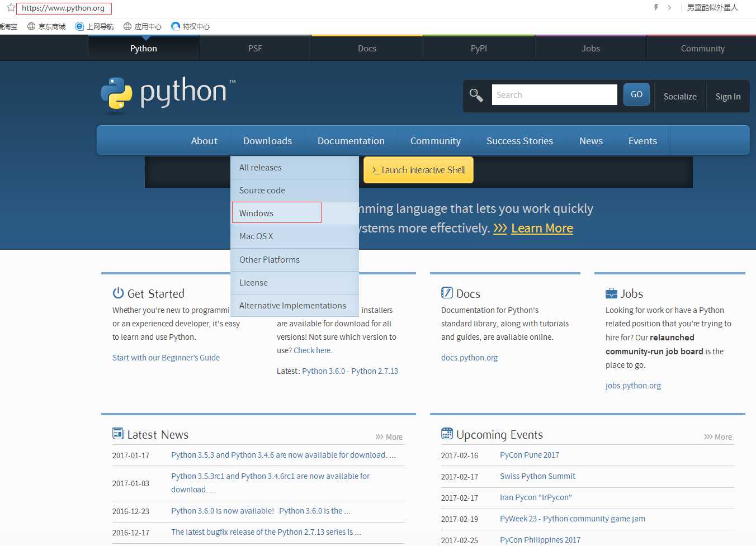756x546 pixels.
Task: Click the magnifying glass search icon
Action: tap(476, 95)
